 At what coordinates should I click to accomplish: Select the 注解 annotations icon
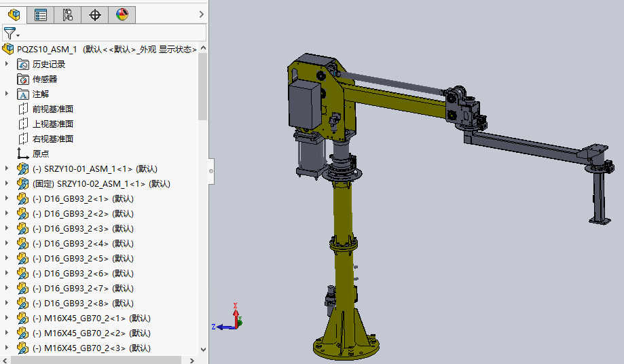(x=23, y=94)
